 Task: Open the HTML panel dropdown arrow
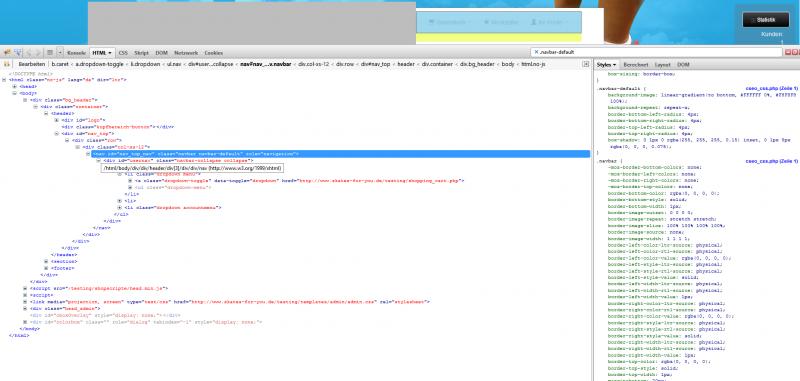point(110,53)
